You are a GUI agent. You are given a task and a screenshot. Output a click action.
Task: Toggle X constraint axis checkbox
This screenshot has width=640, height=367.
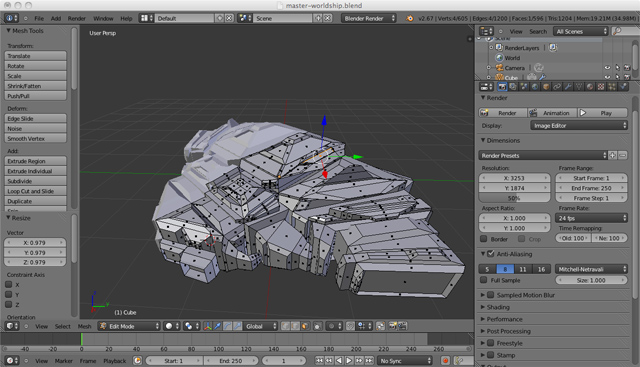pos(9,285)
